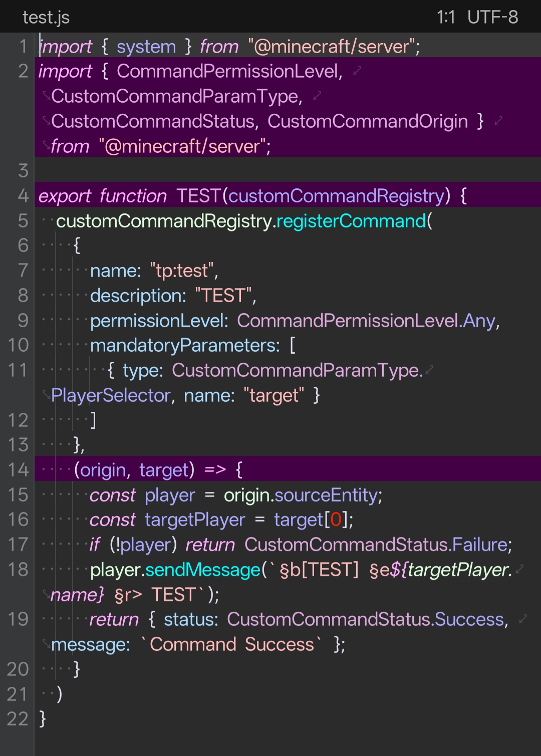541x756 pixels.
Task: Click the 1:1 cursor position indicator
Action: click(x=445, y=18)
